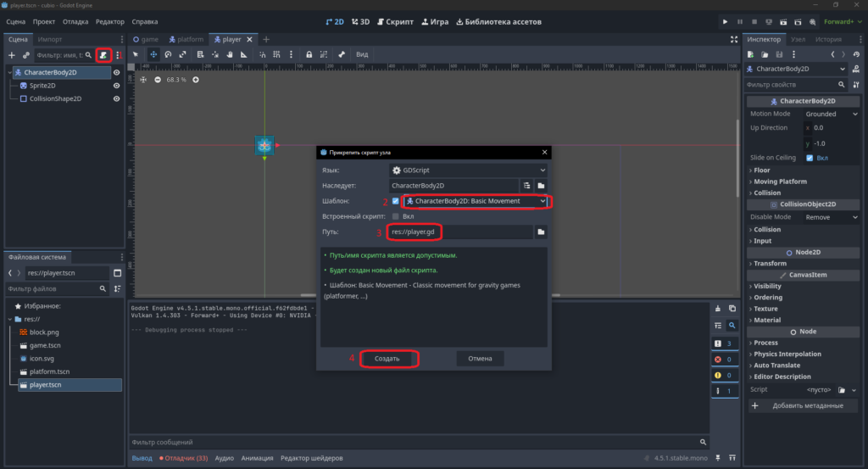Browse script path folder icon in dialog
The width and height of the screenshot is (868, 469).
click(x=541, y=232)
